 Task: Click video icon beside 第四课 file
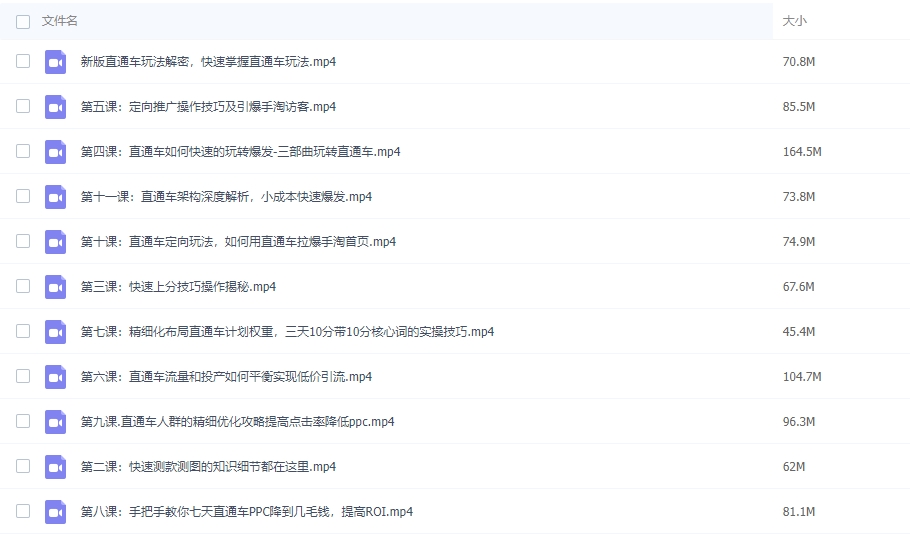pyautogui.click(x=55, y=152)
